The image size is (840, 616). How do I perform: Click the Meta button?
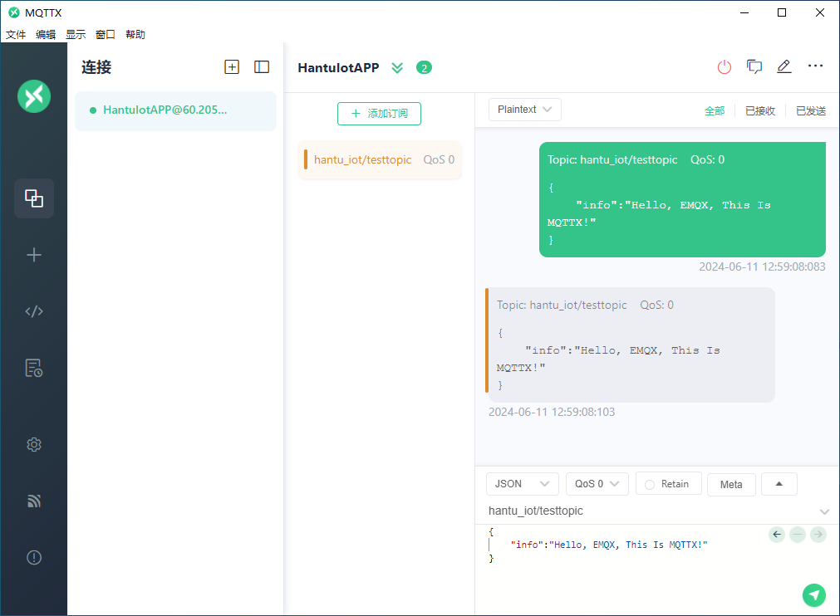click(731, 484)
